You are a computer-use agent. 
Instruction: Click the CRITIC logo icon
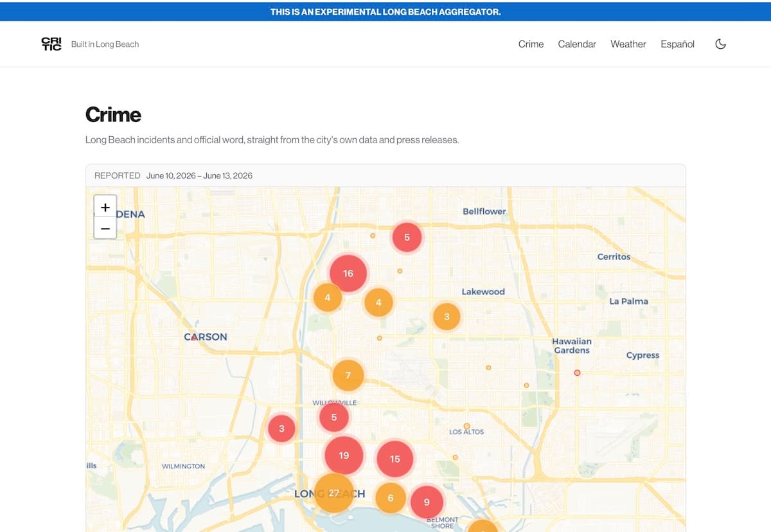[51, 44]
